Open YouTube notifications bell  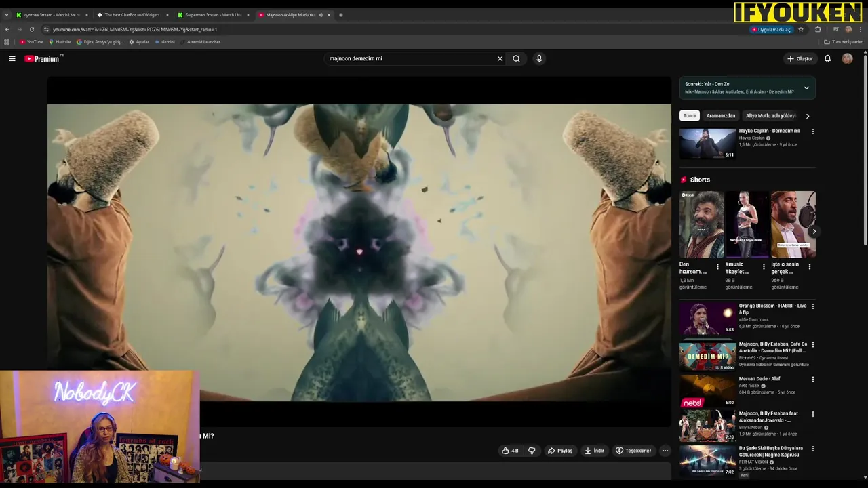pyautogui.click(x=827, y=59)
